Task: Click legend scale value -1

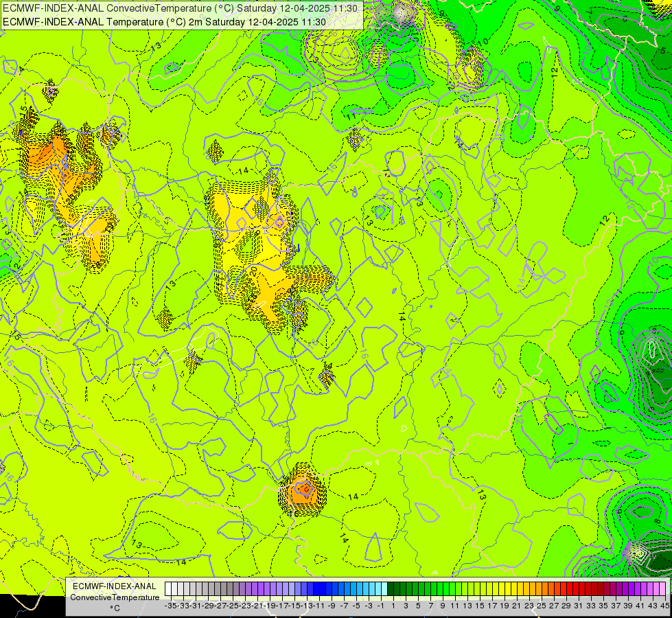Action: click(380, 606)
